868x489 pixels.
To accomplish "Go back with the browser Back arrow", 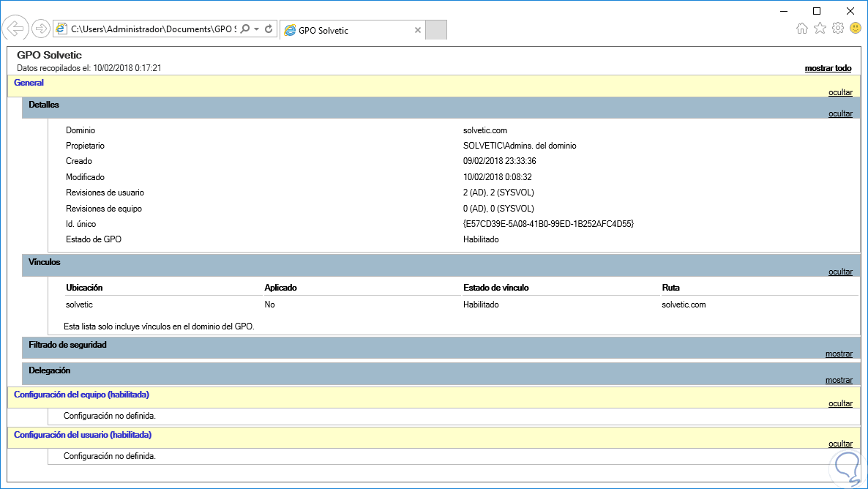I will tap(15, 29).
